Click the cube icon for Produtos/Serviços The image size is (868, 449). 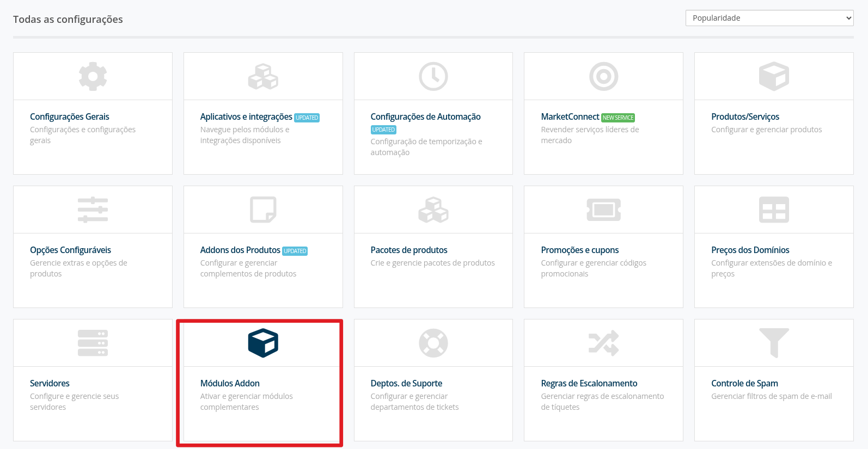774,76
